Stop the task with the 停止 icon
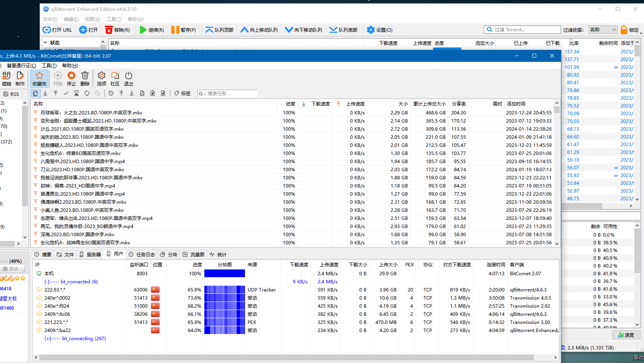The height and width of the screenshot is (363, 644). click(71, 78)
